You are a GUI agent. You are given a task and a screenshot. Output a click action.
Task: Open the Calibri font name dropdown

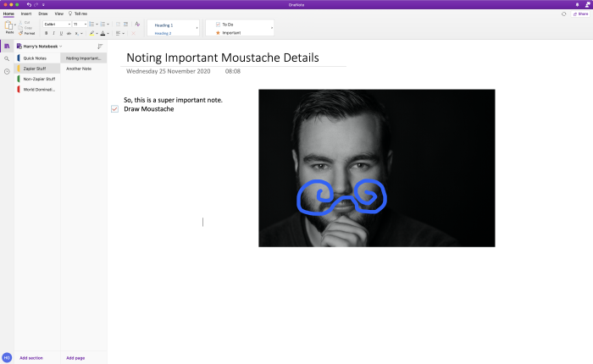pos(57,25)
